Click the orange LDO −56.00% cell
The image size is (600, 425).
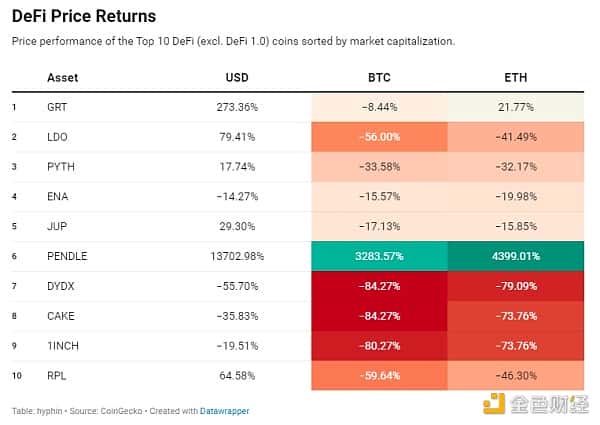coord(379,136)
